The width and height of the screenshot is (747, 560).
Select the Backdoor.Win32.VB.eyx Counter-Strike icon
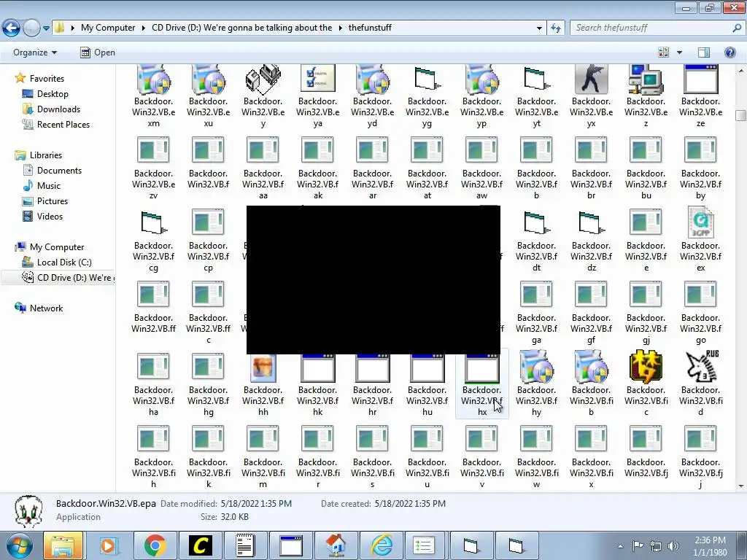click(591, 79)
